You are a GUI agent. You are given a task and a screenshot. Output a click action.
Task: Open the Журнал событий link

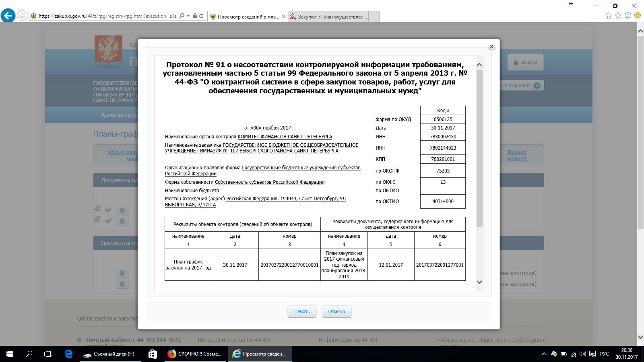516,155
